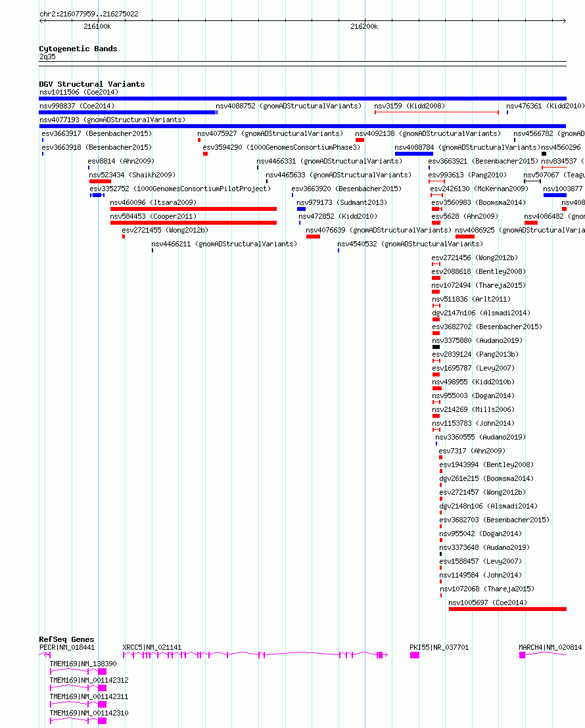585x728 pixels.
Task: Click the XRCC5|NM_021141 gene label
Action: coord(152,648)
